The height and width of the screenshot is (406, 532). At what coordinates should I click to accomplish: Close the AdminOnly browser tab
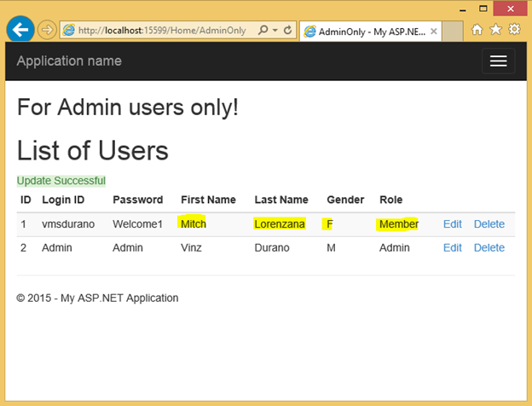point(434,31)
